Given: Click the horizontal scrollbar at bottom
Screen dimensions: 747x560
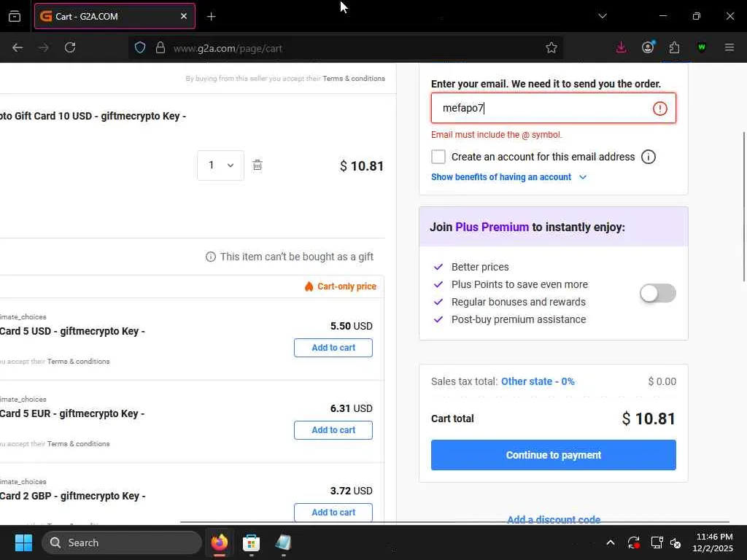Looking at the screenshot, I should (x=454, y=522).
